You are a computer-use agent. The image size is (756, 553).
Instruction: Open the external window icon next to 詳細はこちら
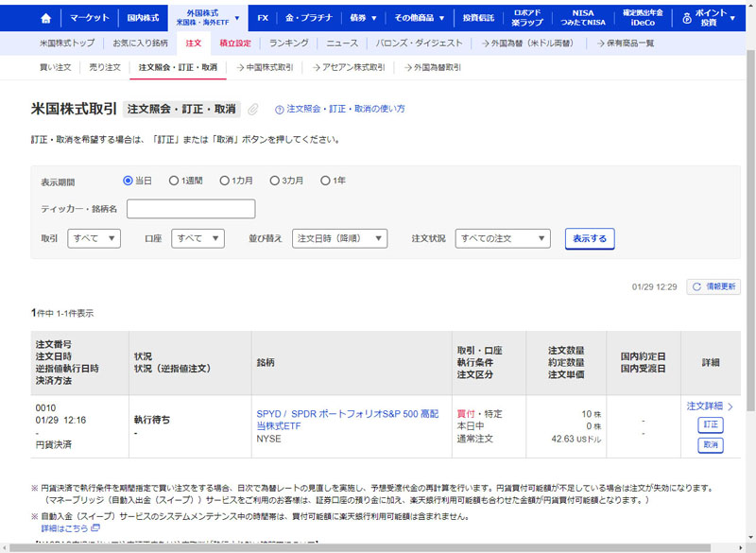pos(95,528)
